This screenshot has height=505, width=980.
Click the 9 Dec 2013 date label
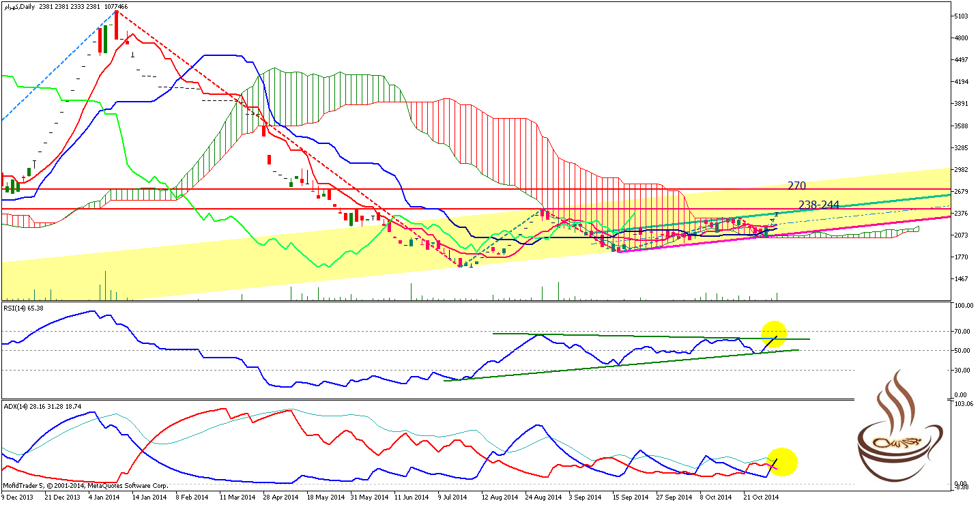(18, 497)
